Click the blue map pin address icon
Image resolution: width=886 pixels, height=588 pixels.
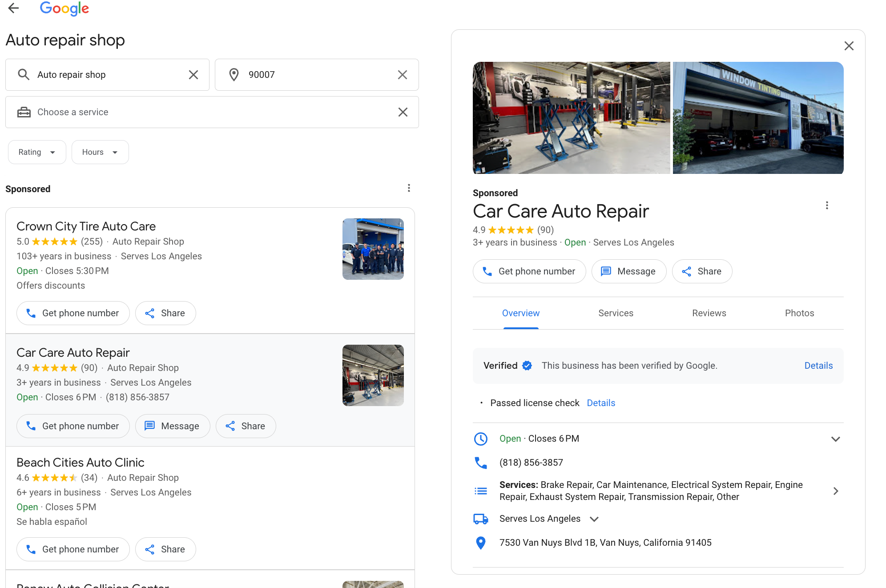(x=481, y=543)
